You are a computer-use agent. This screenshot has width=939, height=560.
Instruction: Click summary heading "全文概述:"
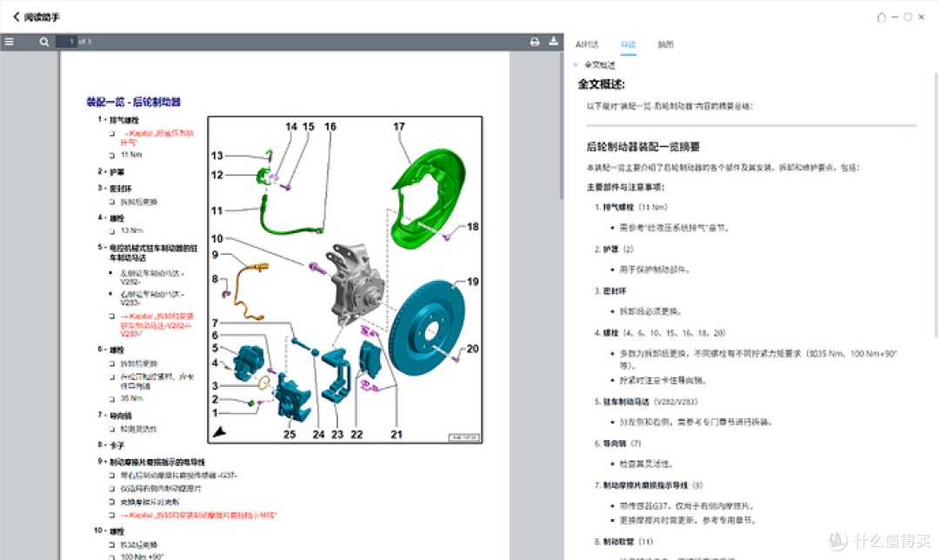(602, 84)
